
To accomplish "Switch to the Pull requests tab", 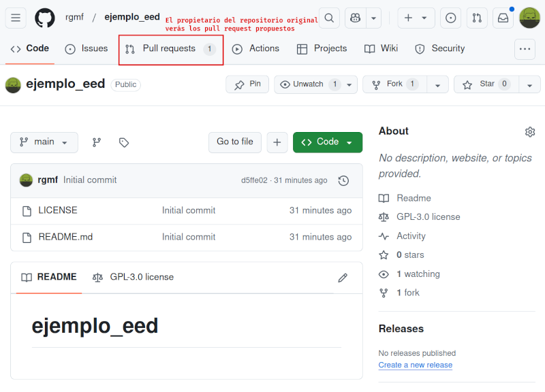I will [x=170, y=49].
